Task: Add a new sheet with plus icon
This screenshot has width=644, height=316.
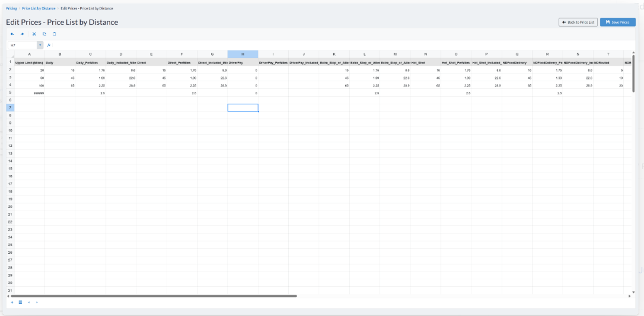Action: coord(12,302)
